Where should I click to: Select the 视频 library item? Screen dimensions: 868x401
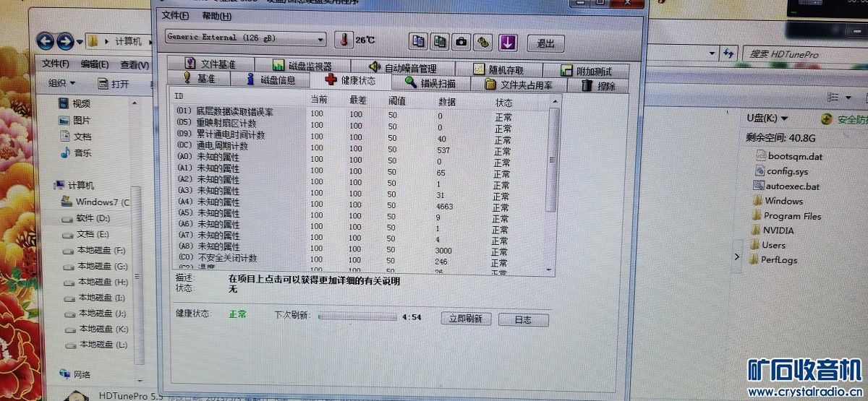(x=75, y=104)
